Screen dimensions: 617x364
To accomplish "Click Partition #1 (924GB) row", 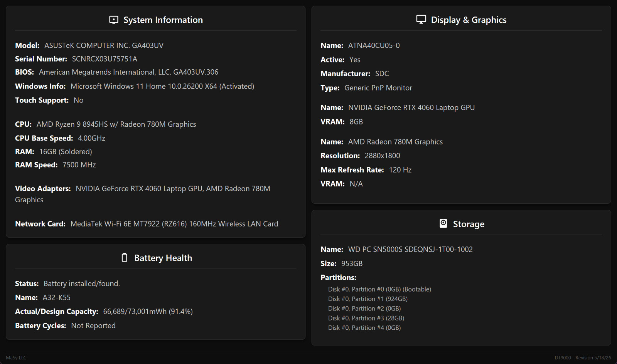I will pos(368,299).
